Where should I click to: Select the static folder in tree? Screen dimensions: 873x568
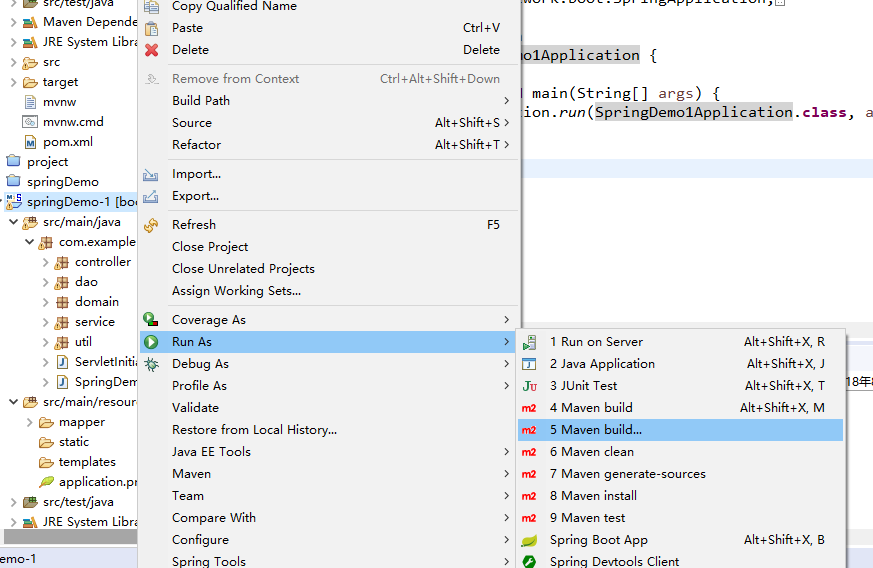coord(74,442)
